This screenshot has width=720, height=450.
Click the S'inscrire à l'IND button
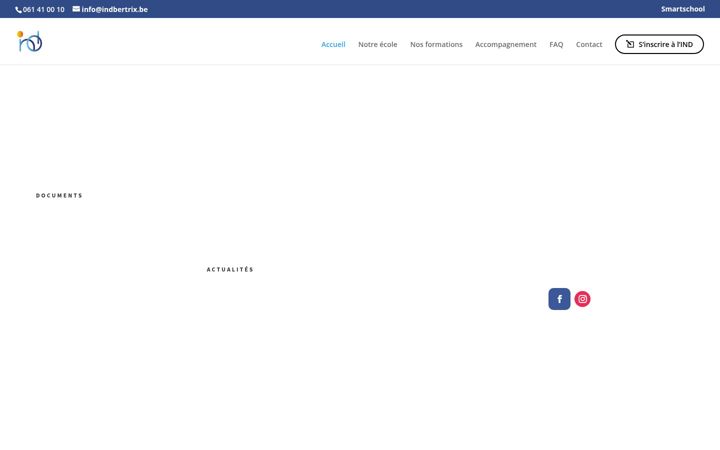click(x=659, y=44)
